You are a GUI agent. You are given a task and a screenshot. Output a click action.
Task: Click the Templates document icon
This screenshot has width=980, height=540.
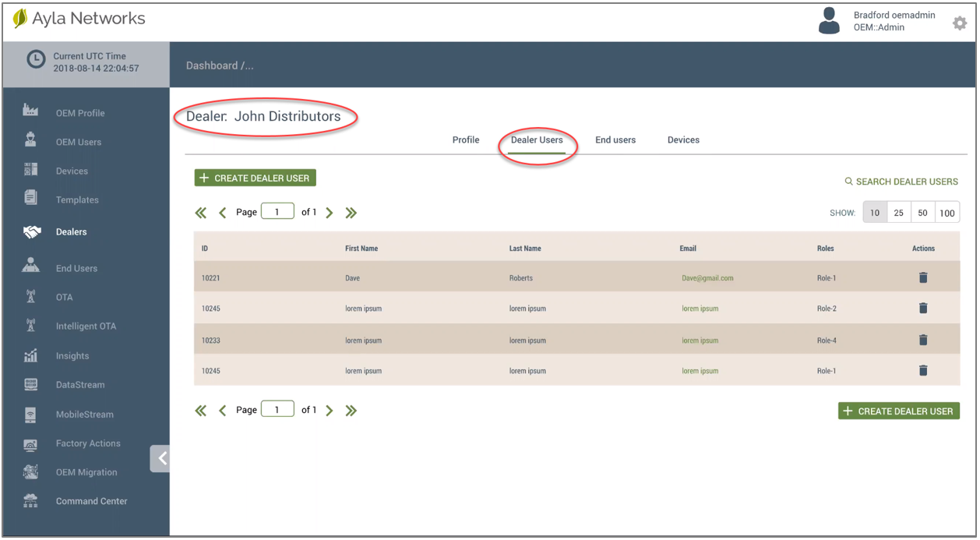(x=30, y=198)
